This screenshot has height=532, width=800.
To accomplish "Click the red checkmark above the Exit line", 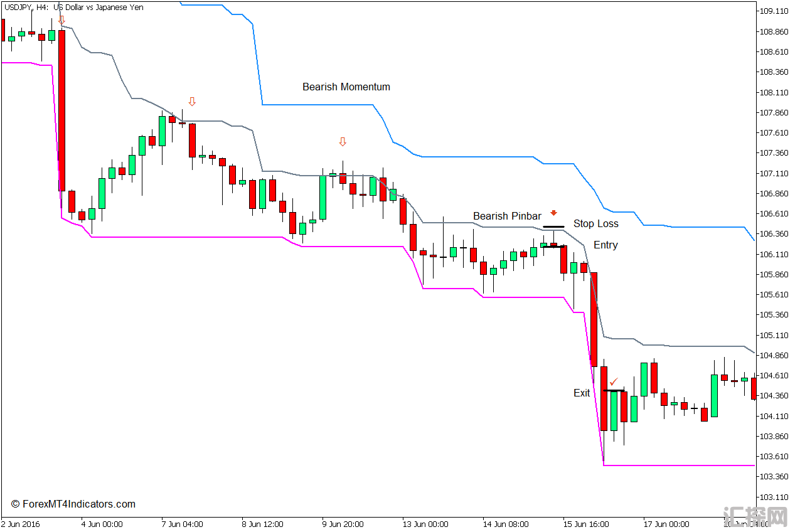I will click(x=614, y=381).
